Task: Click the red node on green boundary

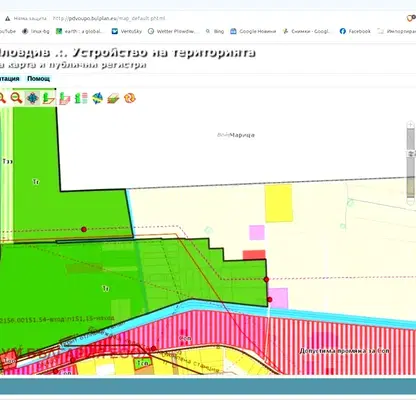Action: [266, 279]
